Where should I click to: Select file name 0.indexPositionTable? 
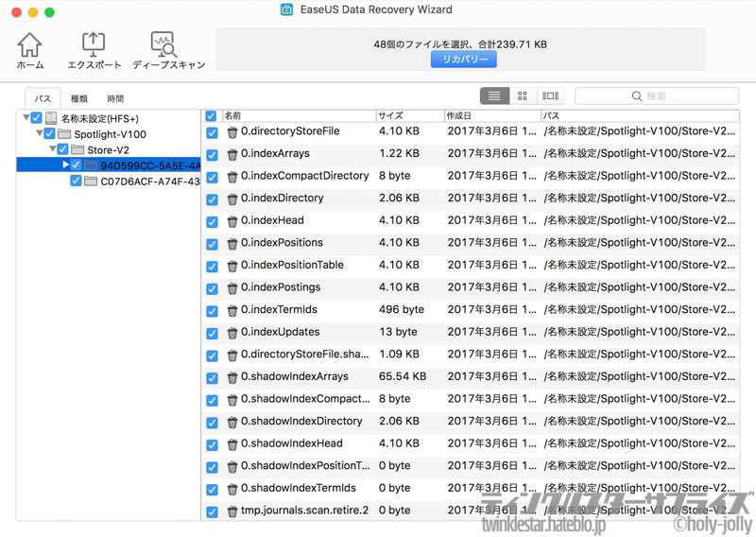pos(292,265)
